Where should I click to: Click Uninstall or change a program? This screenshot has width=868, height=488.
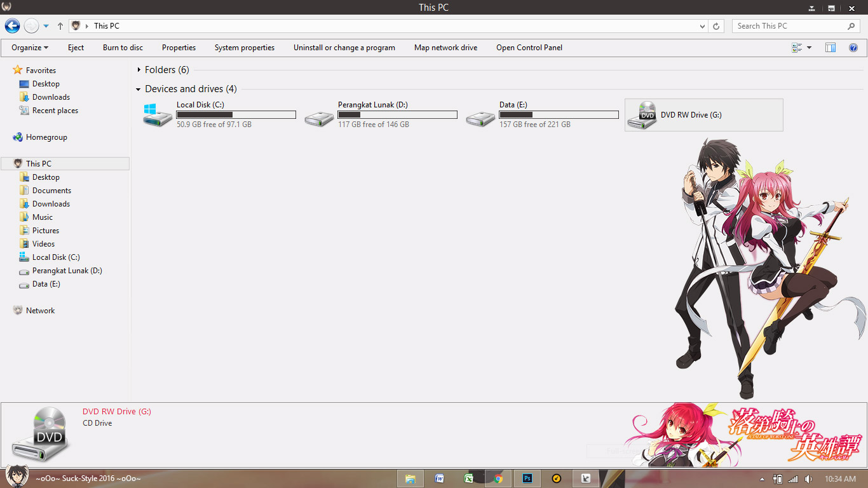point(344,48)
